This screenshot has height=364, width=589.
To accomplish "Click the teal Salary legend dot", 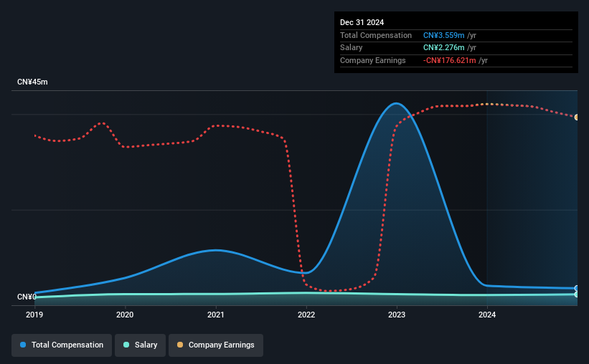I will tap(126, 345).
